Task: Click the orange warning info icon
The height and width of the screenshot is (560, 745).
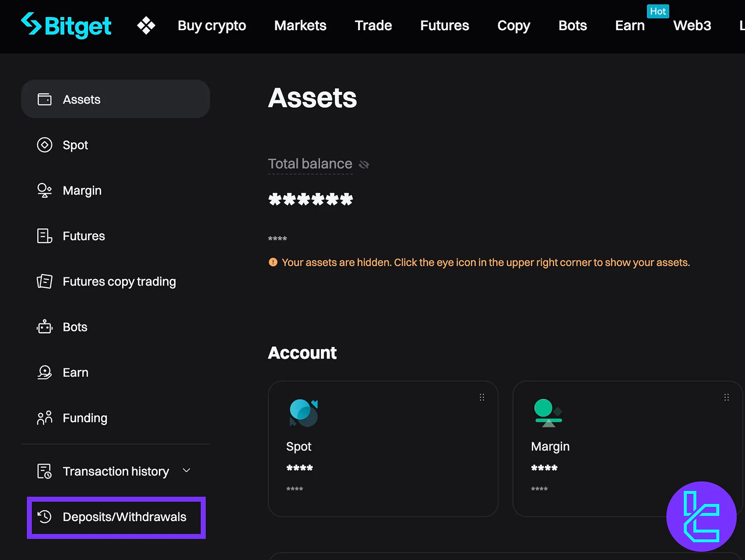Action: [x=273, y=262]
